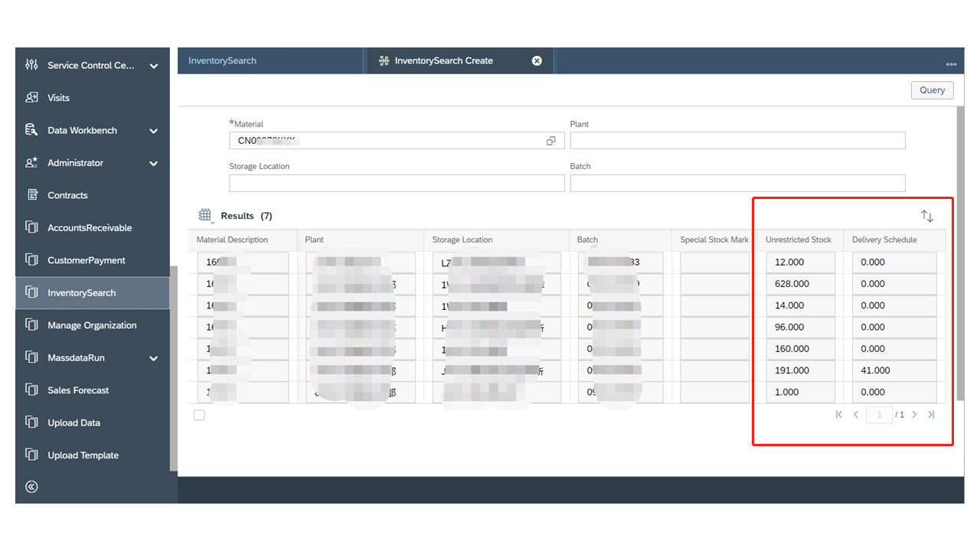Close the InventorySearch Create tab

point(537,60)
